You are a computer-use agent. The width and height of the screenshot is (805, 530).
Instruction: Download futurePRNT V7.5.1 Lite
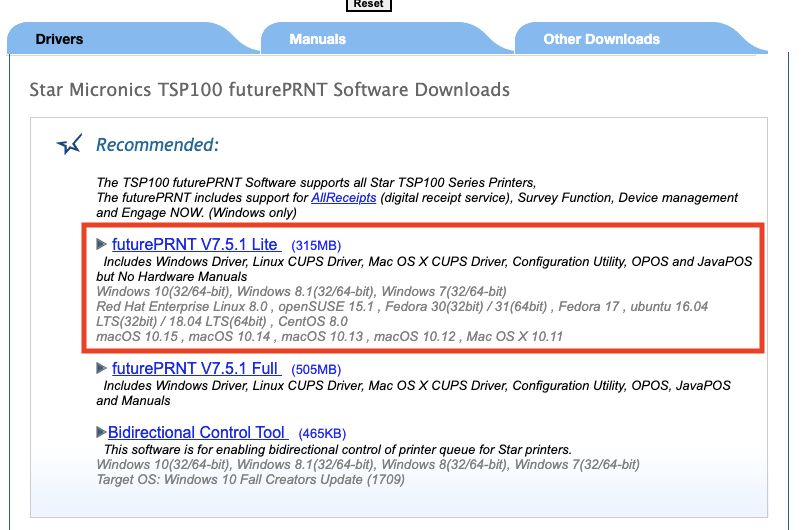[195, 244]
